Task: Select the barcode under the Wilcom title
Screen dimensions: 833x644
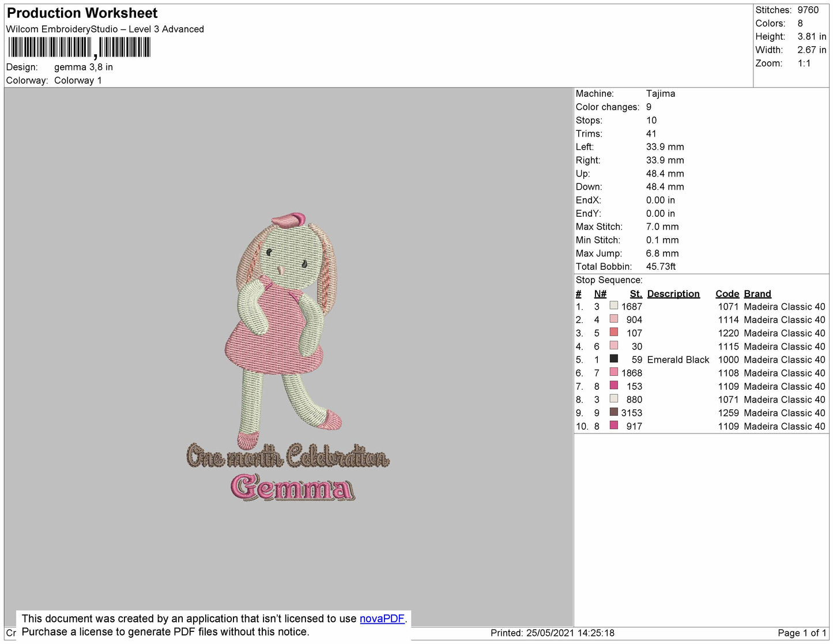Action: click(79, 47)
